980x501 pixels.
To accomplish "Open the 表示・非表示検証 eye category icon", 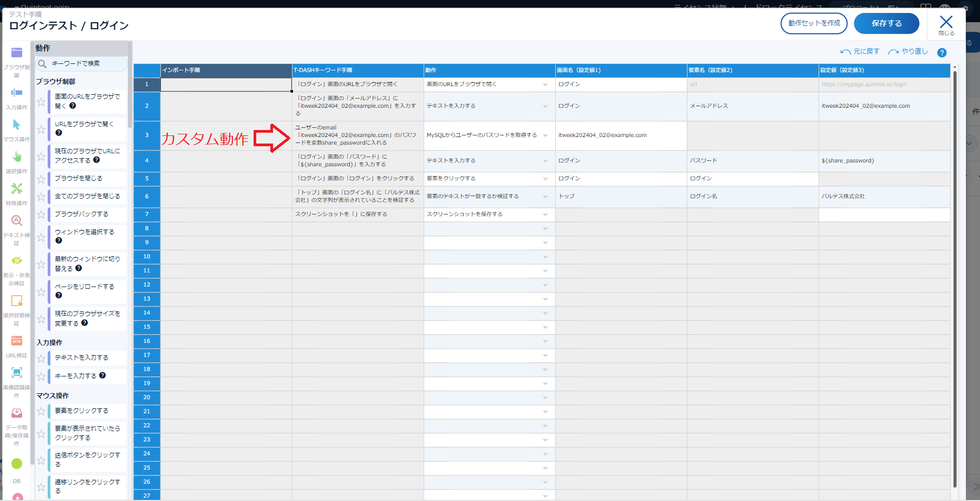I will [17, 261].
